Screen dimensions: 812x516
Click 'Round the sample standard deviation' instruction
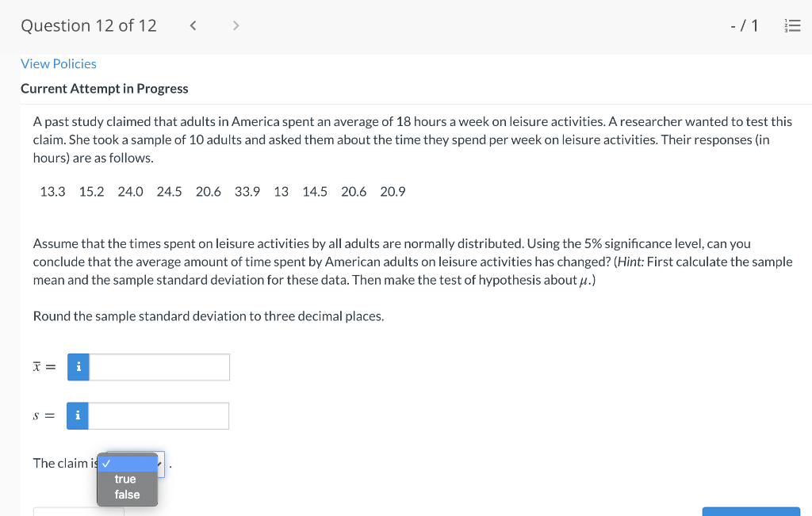[x=209, y=316]
